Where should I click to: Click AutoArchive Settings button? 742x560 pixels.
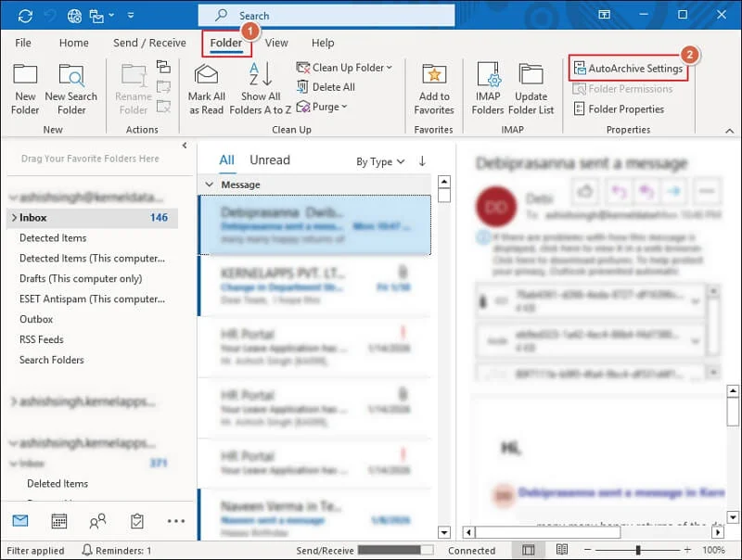628,69
